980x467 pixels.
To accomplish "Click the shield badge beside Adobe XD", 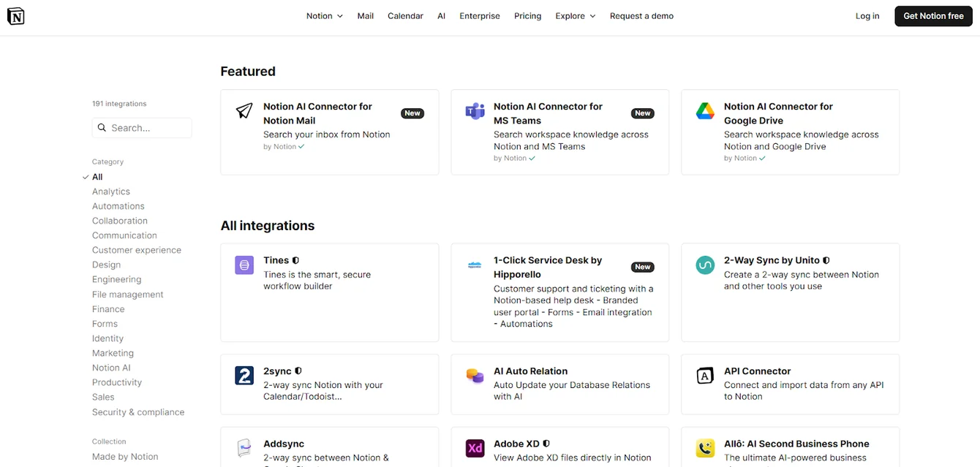I will [x=546, y=444].
